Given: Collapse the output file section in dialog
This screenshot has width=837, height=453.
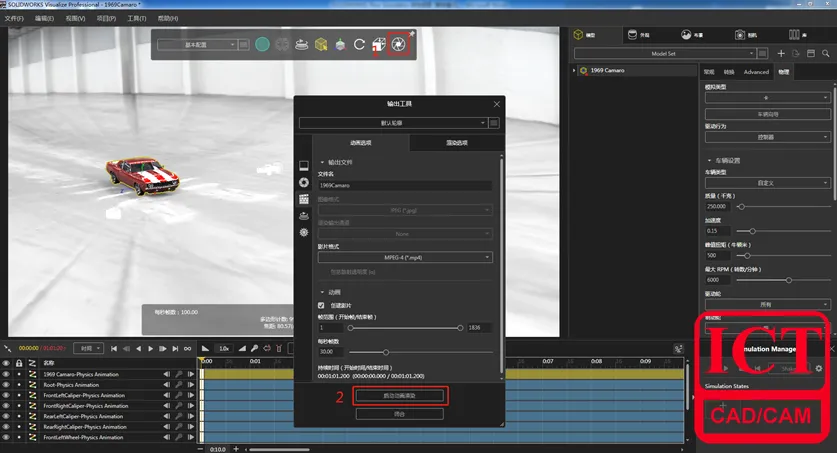Looking at the screenshot, I should pos(322,162).
